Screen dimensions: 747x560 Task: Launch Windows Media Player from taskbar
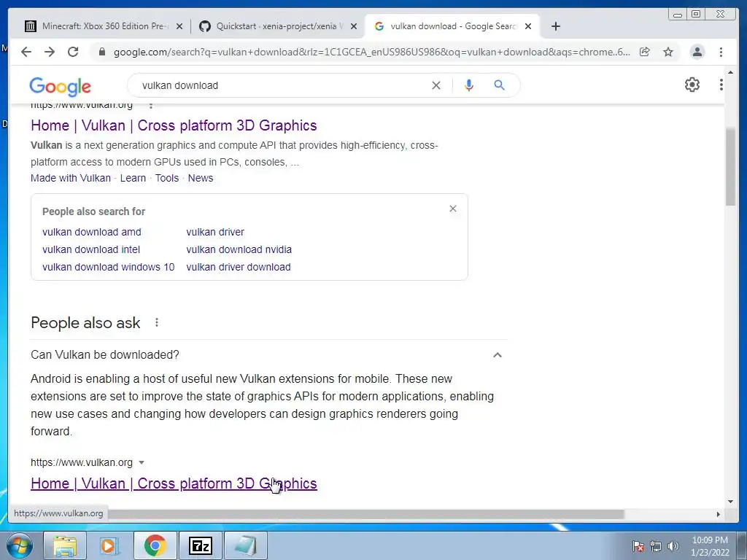109,545
